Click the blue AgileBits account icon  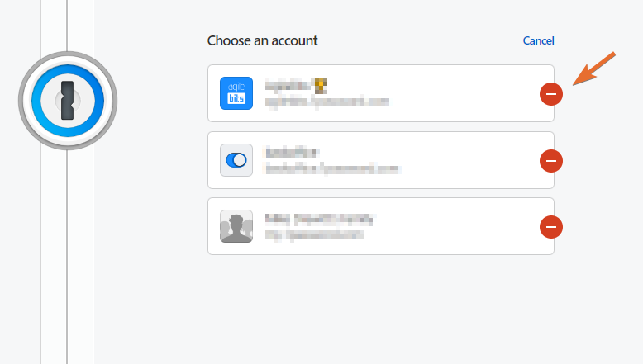(236, 93)
